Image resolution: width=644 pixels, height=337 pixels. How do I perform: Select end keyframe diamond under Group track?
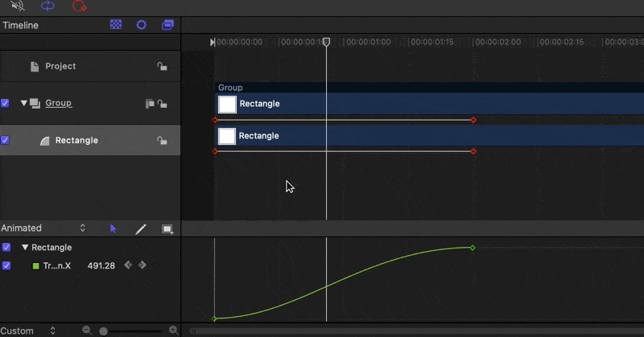473,120
